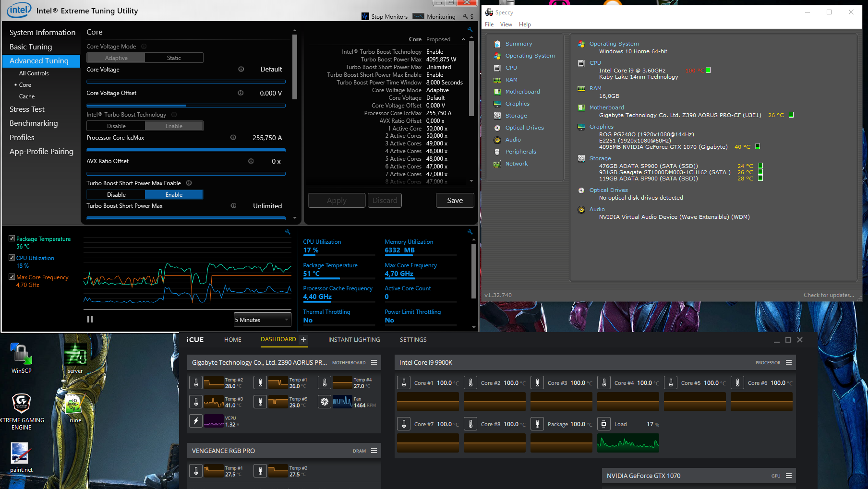
Task: Click the Fan speed icon in iCUE
Action: tap(325, 402)
